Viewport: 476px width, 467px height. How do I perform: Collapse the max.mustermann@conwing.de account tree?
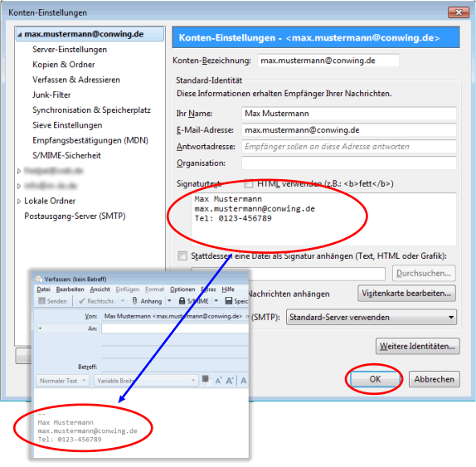click(19, 35)
